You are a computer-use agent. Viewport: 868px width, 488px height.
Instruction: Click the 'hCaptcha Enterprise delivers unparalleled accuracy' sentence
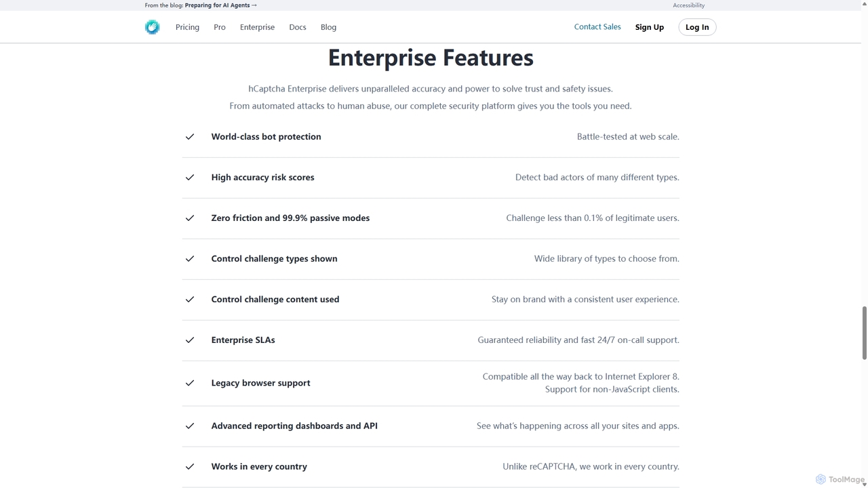click(431, 89)
